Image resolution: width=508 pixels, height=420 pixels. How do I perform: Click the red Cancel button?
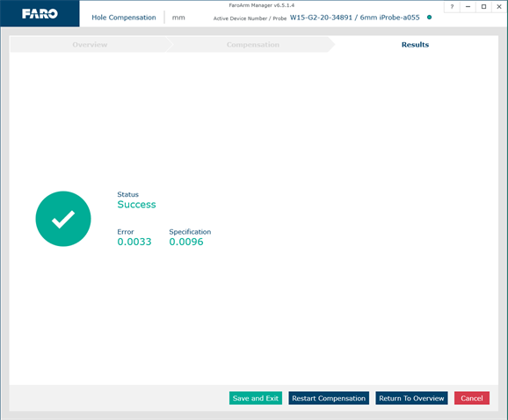472,398
